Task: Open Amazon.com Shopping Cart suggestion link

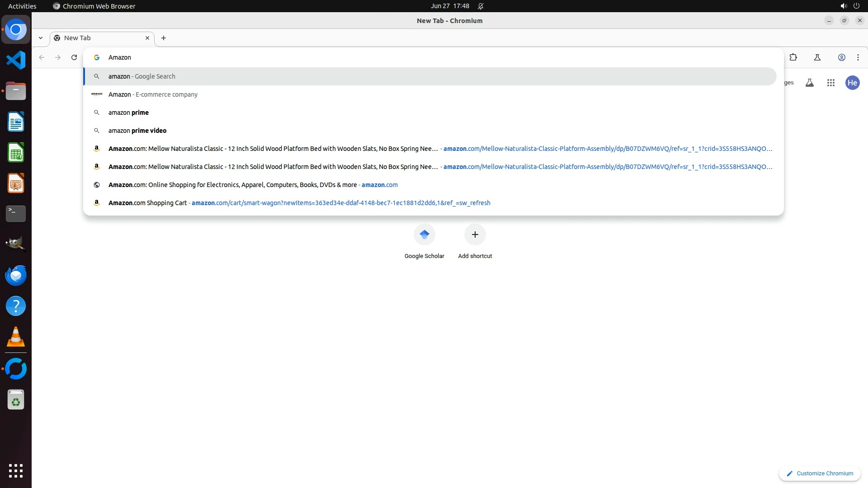Action: (x=298, y=203)
